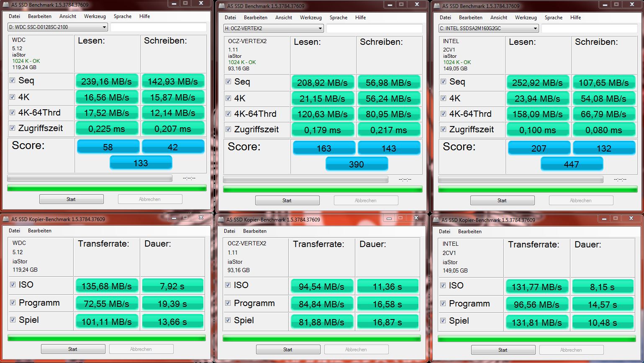Viewport: 644px width, 363px height.
Task: Click gray progress bar in INTEL benchmark window
Action: pos(521,180)
